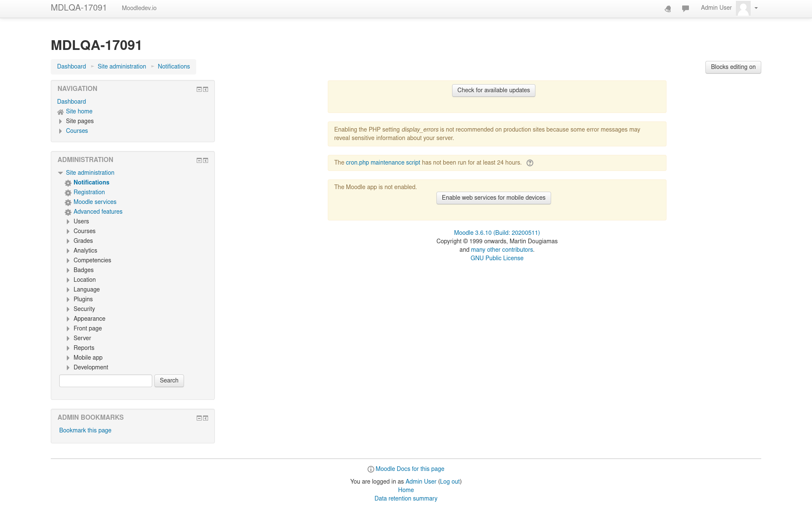The height and width of the screenshot is (509, 812).
Task: Open Moodle services in Site administration
Action: [x=95, y=202]
